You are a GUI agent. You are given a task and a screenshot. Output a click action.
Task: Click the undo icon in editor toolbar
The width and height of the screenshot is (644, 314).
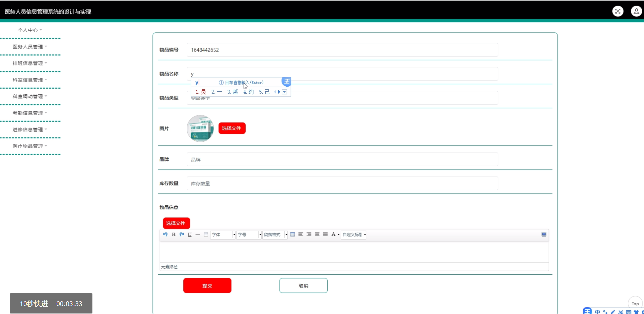click(x=165, y=234)
